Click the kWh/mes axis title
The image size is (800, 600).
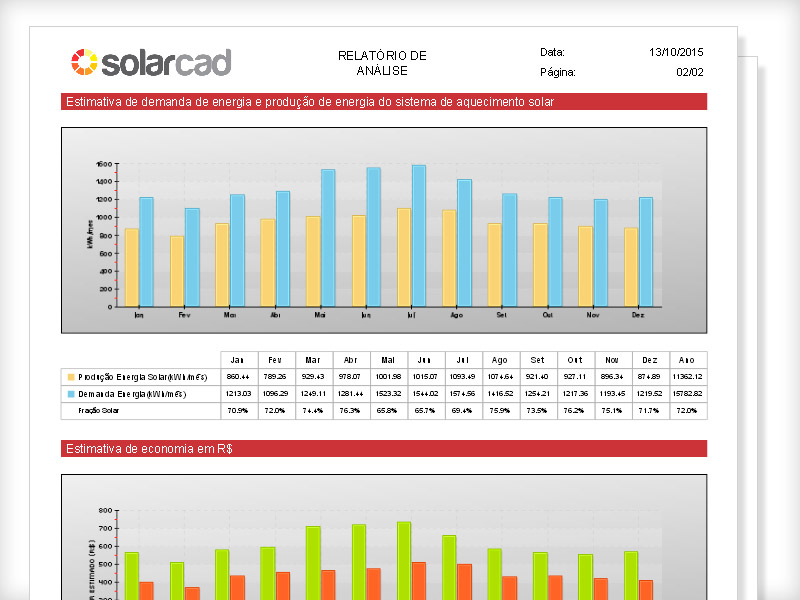[x=90, y=234]
